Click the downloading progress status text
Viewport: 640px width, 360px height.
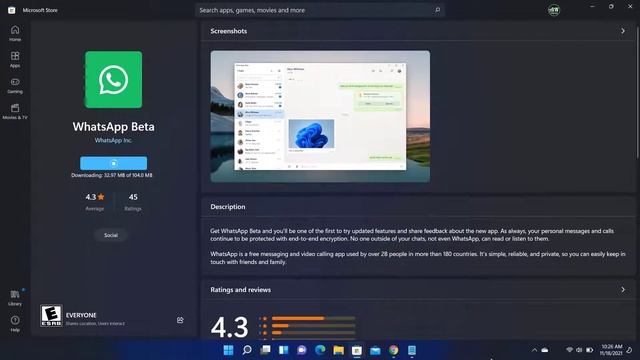pos(111,175)
